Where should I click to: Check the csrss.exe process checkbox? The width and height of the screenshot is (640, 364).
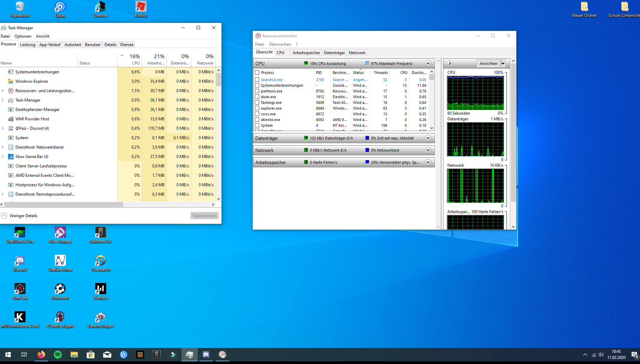click(x=257, y=114)
